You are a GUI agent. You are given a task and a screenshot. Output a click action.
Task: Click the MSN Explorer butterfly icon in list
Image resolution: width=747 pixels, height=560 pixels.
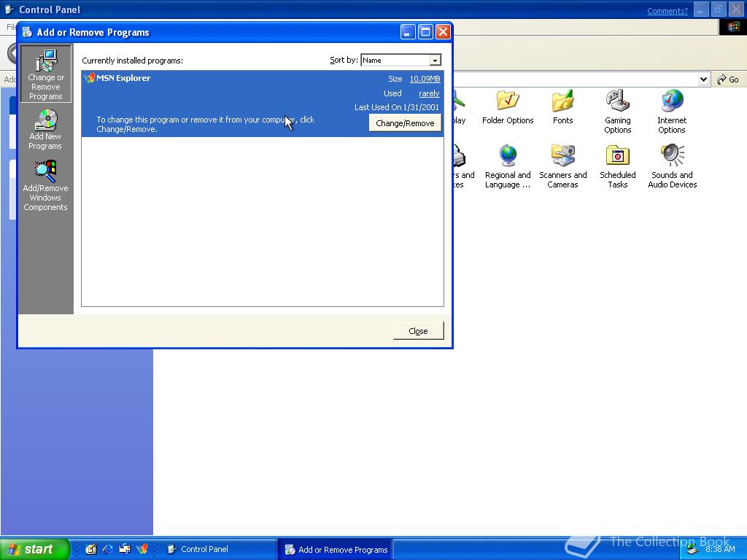point(89,78)
